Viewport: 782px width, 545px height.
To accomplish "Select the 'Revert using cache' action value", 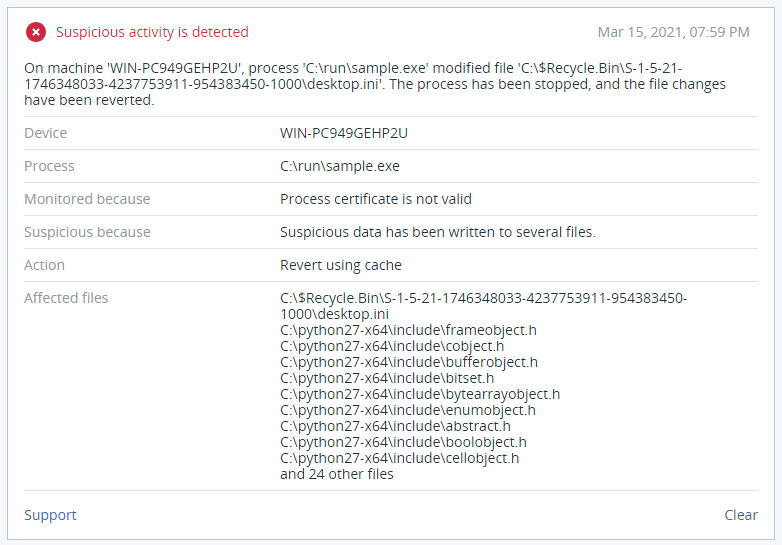I will (x=341, y=265).
